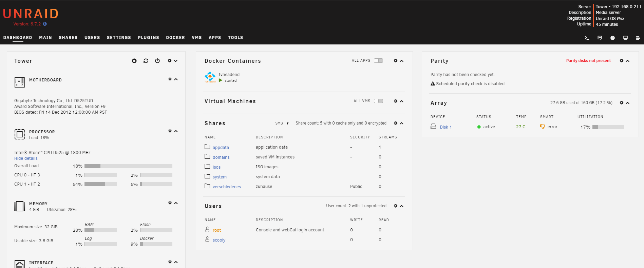The image size is (644, 268).
Task: Switch to the Docker tab
Action: pyautogui.click(x=175, y=38)
